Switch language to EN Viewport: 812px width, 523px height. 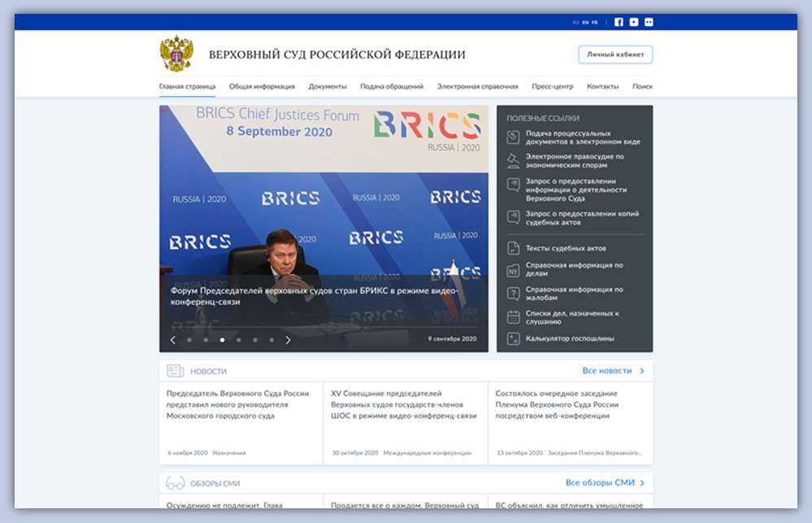click(585, 23)
